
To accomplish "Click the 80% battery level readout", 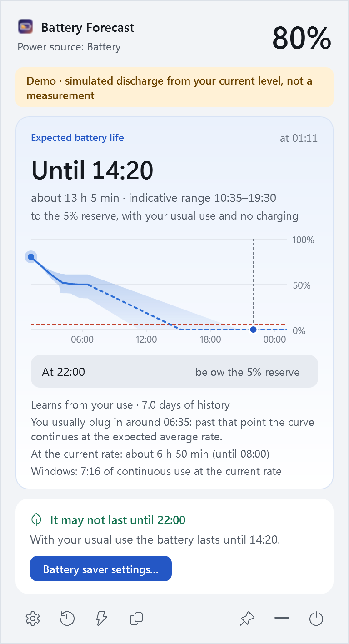I will [x=302, y=38].
